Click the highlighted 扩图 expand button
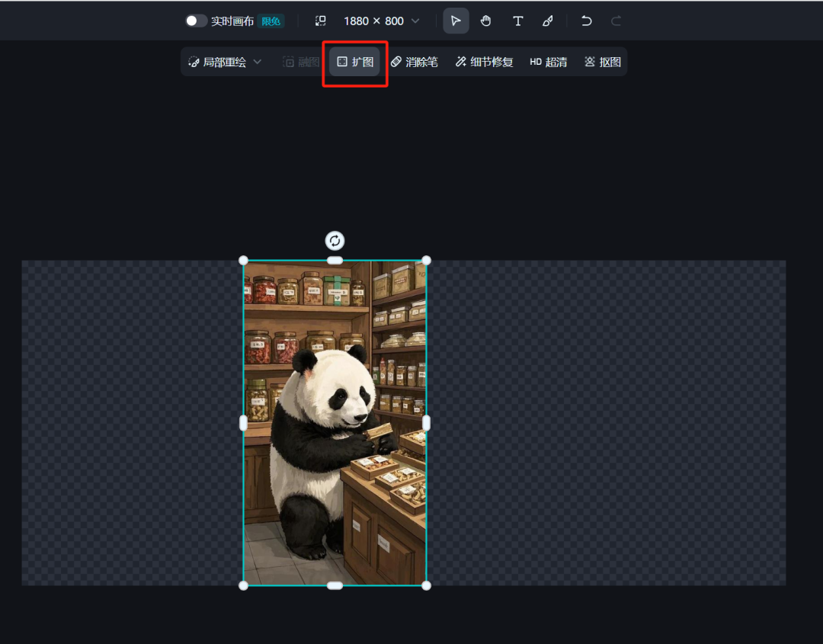 (354, 62)
